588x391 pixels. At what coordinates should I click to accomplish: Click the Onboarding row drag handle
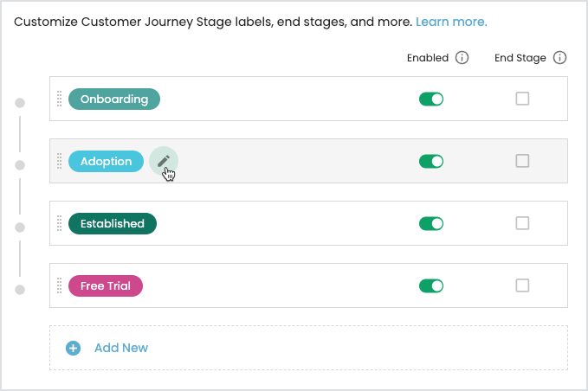60,99
